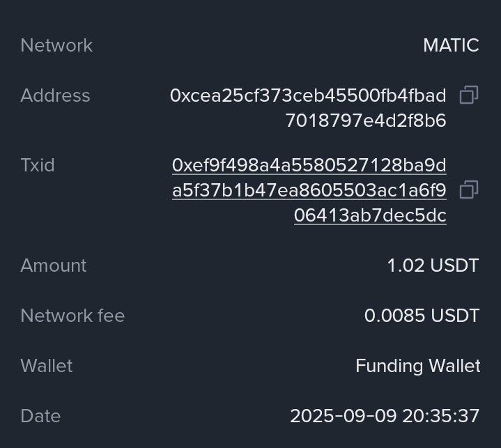The height and width of the screenshot is (448, 501).
Task: Click the Network label
Action: (x=56, y=45)
